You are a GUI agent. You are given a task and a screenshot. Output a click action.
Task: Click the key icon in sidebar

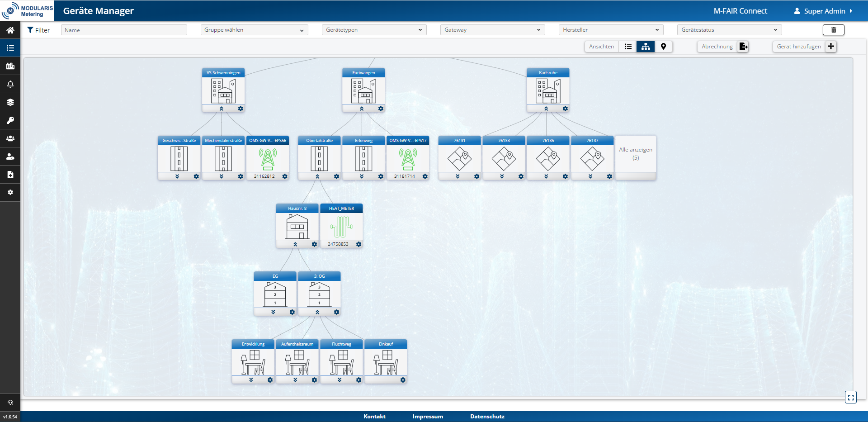pos(10,120)
